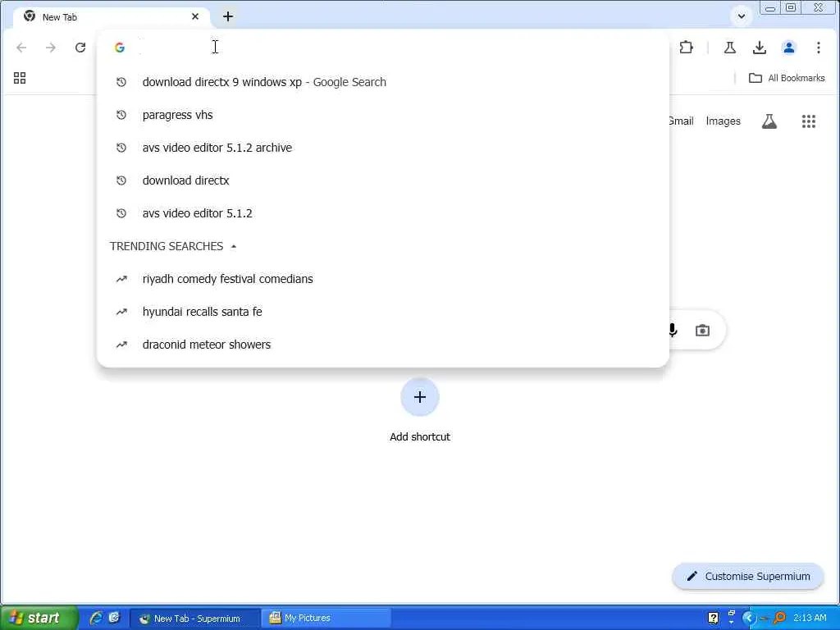Switch to My Pictures taskbar button
This screenshot has height=630, width=840.
[x=326, y=619]
